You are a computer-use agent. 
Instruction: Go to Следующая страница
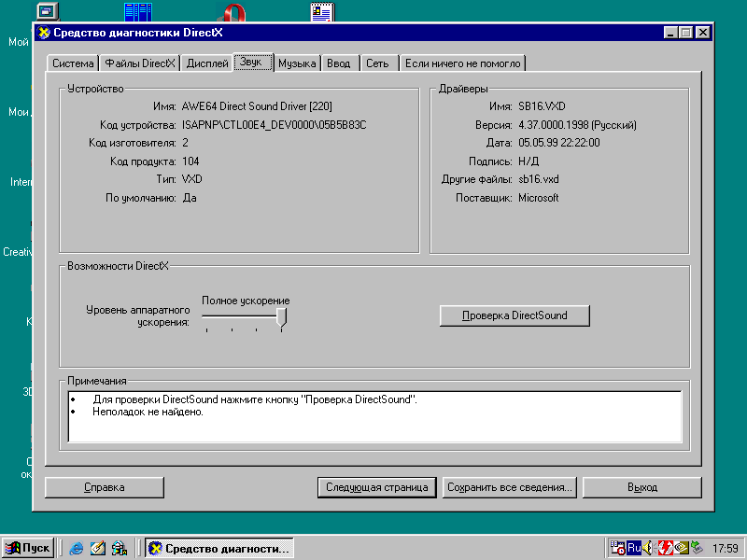(377, 487)
